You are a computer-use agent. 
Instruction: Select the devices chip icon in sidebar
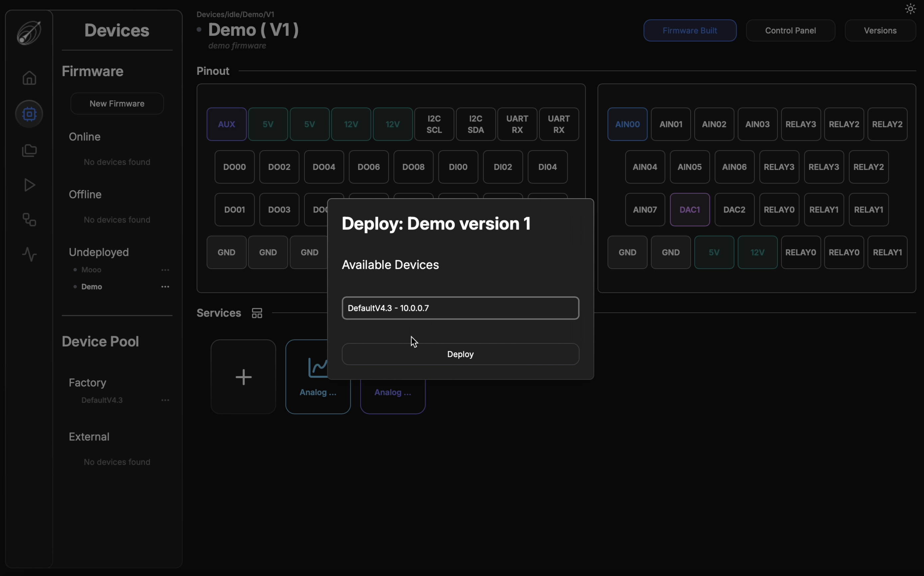click(29, 114)
